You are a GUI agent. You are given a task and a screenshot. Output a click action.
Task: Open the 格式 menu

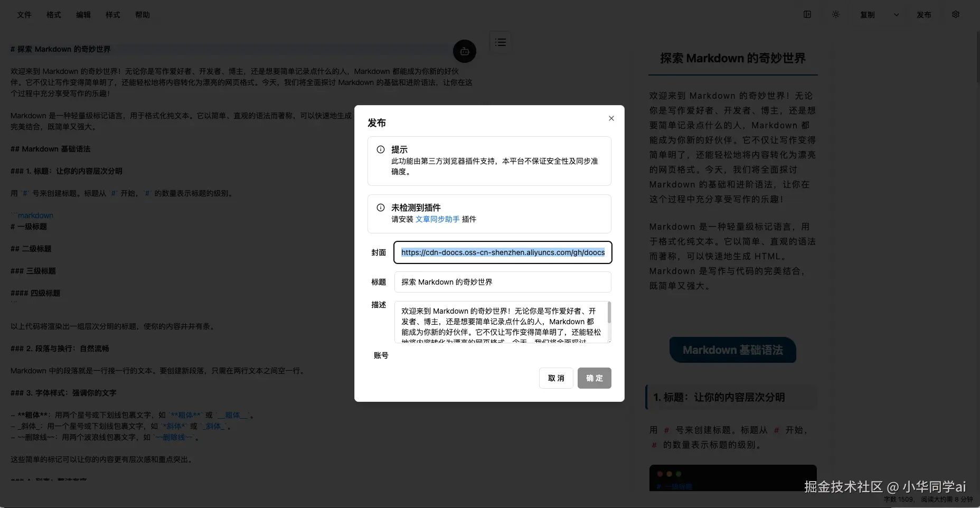54,15
